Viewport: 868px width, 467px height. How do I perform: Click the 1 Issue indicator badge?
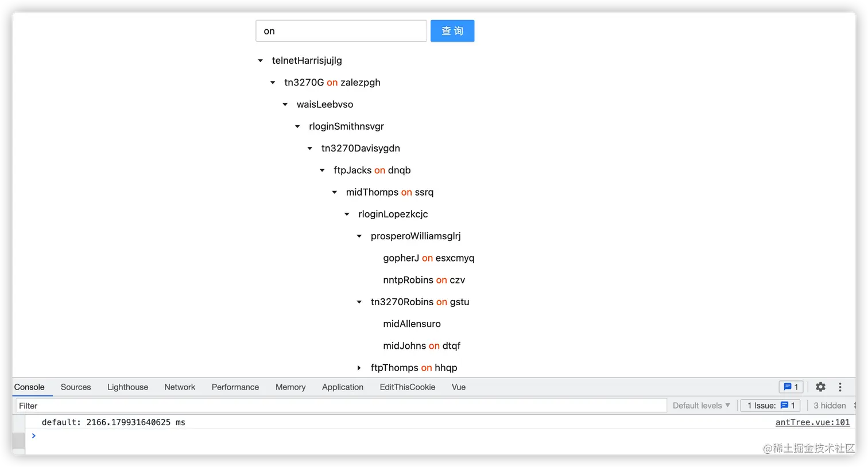pos(770,406)
